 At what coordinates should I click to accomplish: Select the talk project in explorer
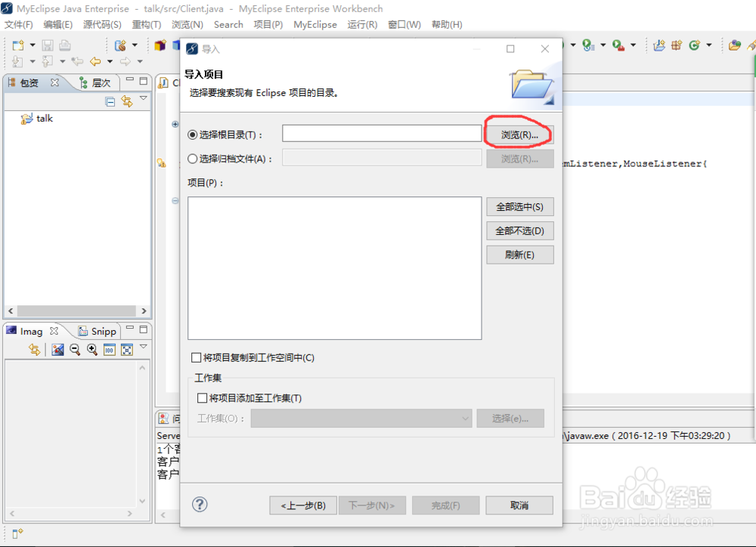click(x=37, y=119)
